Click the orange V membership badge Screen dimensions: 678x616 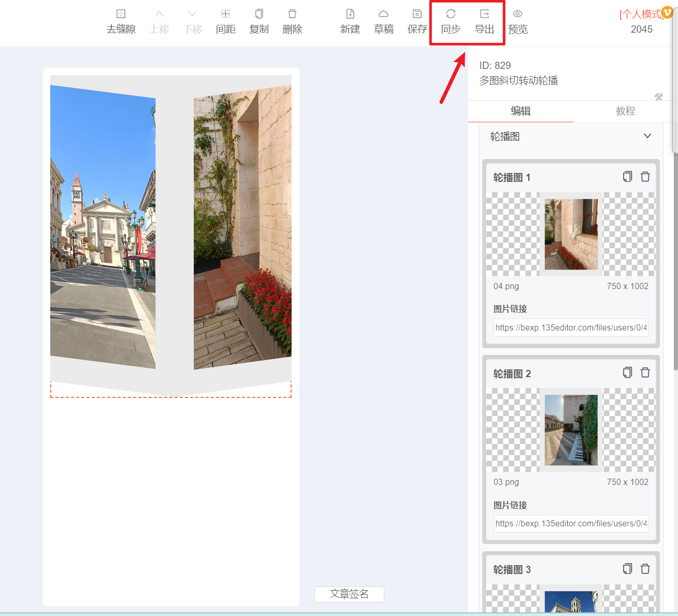pos(667,12)
